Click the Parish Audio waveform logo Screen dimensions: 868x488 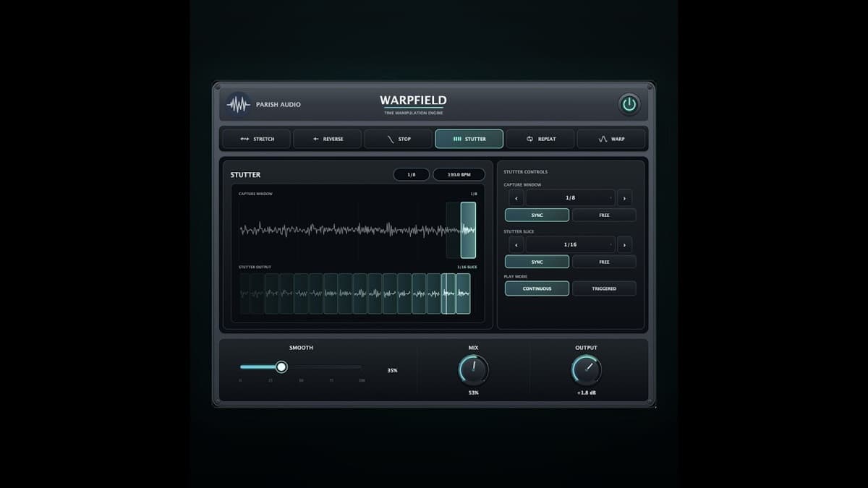(238, 105)
